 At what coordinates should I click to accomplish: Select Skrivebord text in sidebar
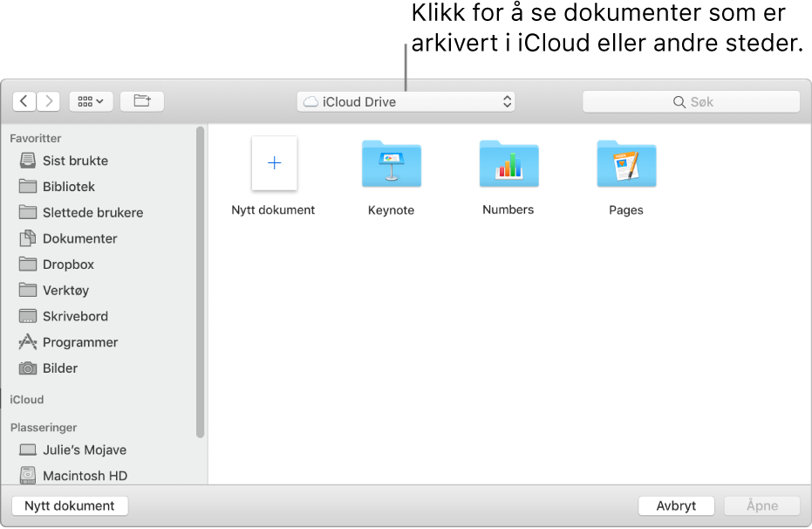[x=76, y=316]
